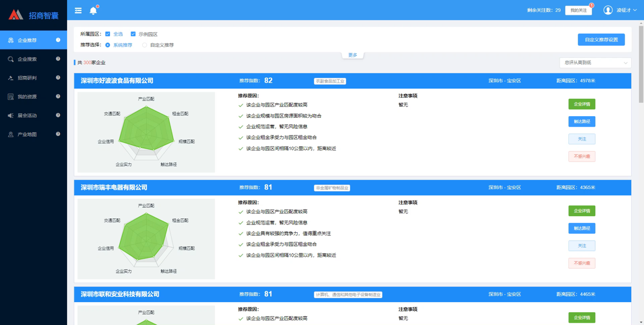Screen dimensions: 644x325
Task: Click help icon beside 我的资源
Action: coord(58,97)
